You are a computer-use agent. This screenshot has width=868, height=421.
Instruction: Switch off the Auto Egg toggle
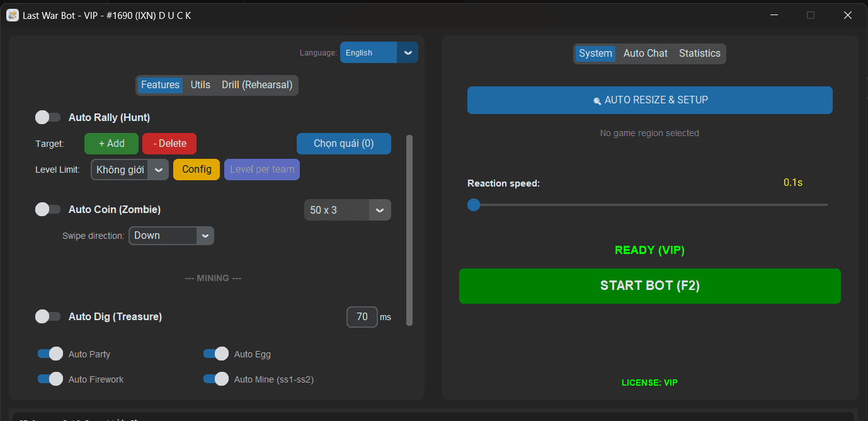[x=215, y=354]
